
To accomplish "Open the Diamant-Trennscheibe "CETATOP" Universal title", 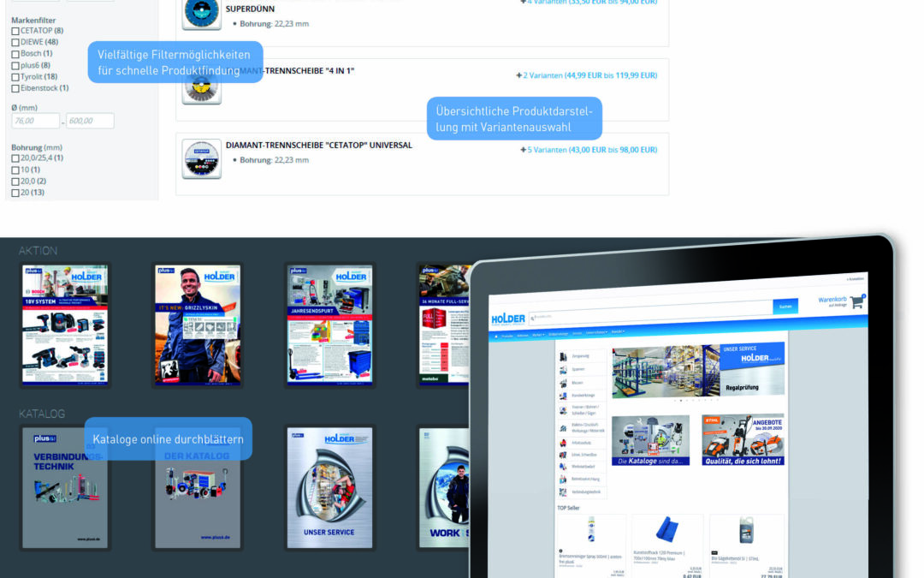I will tap(319, 145).
